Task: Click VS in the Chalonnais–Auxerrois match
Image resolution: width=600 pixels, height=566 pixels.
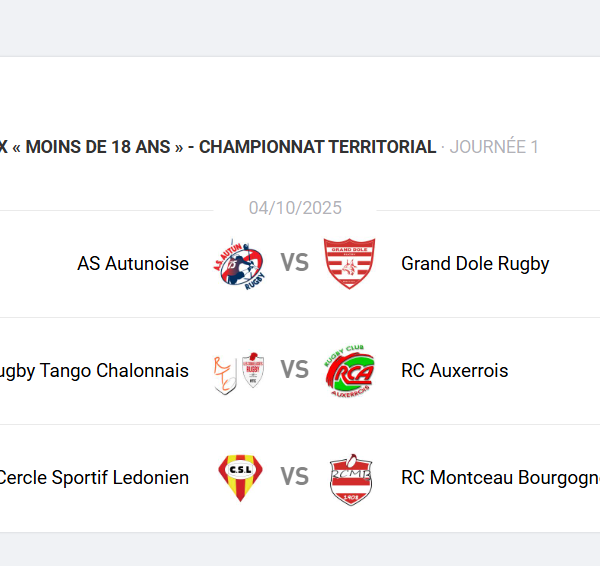Action: pyautogui.click(x=294, y=371)
